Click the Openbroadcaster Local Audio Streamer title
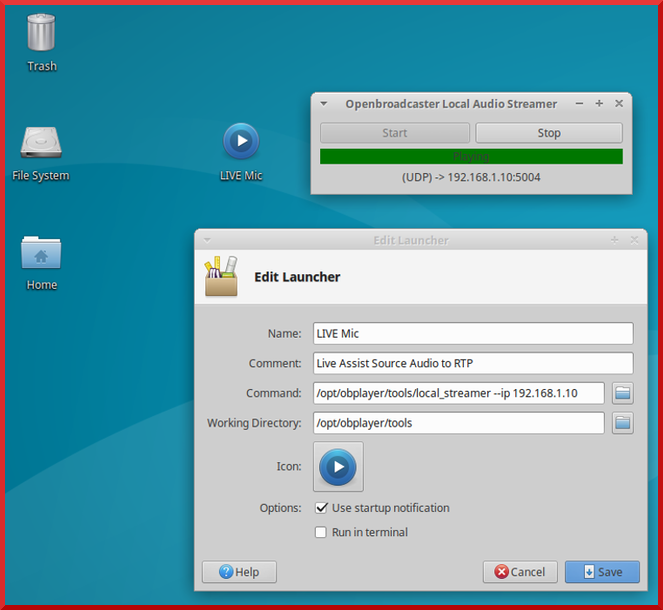The image size is (663, 610). point(451,104)
